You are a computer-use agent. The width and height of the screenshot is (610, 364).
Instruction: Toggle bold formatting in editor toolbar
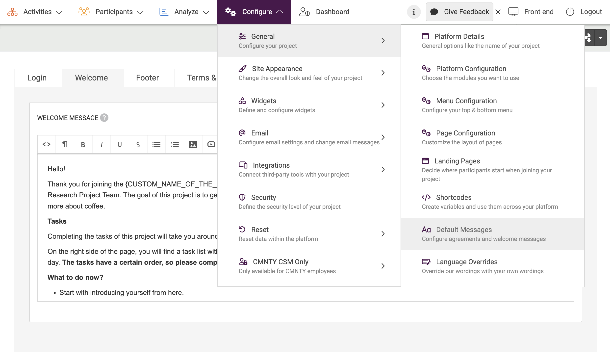click(x=83, y=144)
